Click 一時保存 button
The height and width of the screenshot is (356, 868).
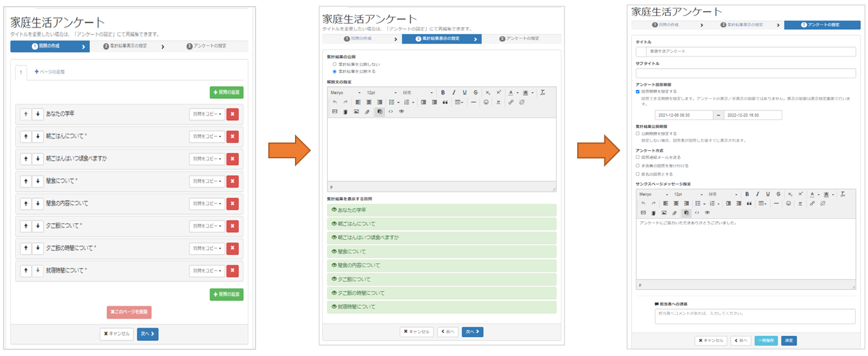765,341
